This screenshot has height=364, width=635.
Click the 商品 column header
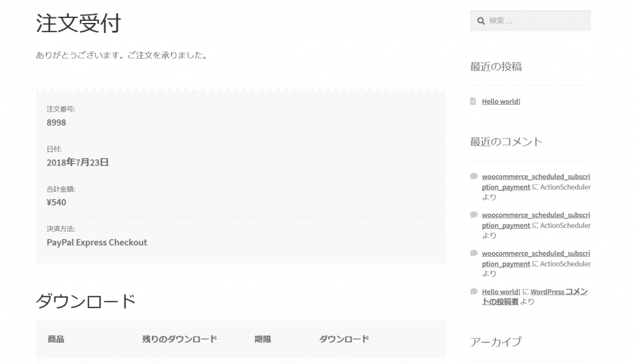click(x=56, y=339)
